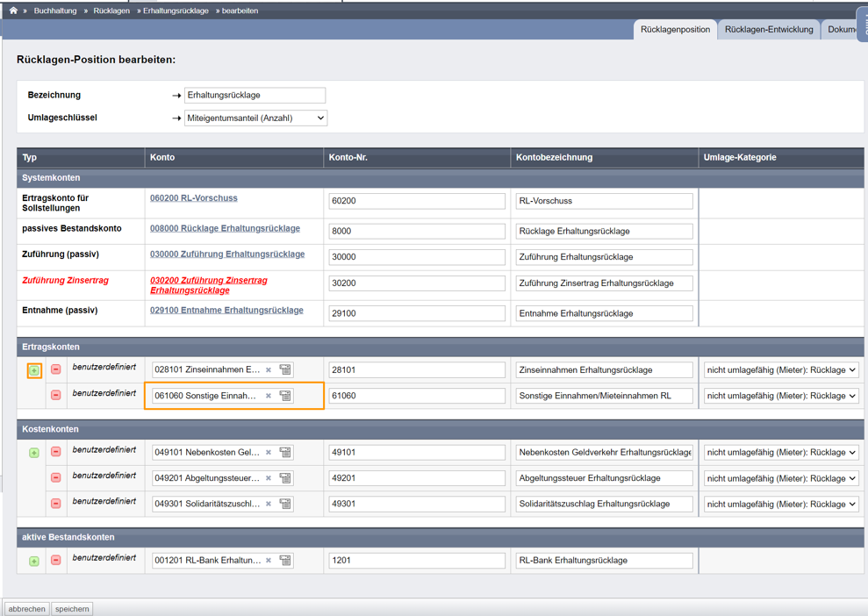Navigate to Rücklagen in the breadcrumb
This screenshot has height=616, width=868.
[x=111, y=11]
